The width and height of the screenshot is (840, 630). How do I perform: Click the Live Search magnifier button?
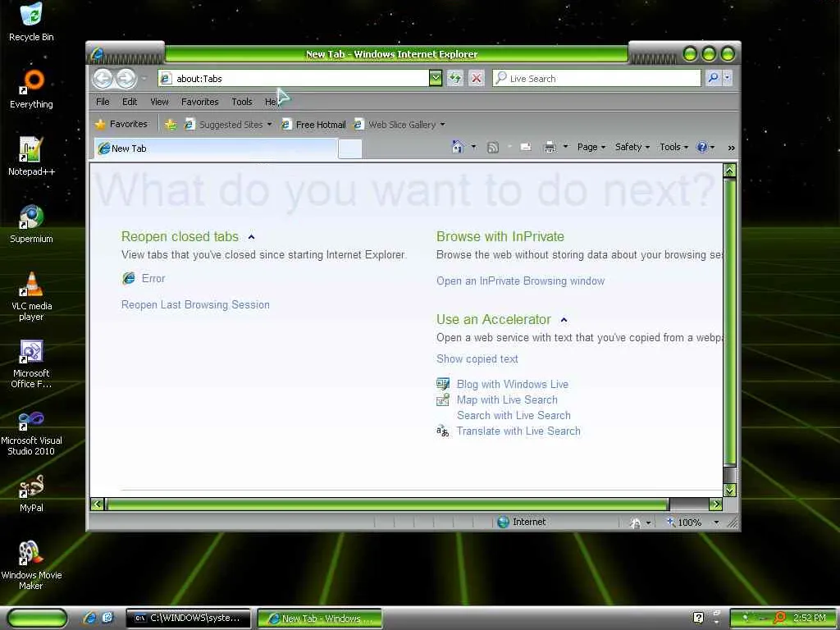point(713,78)
